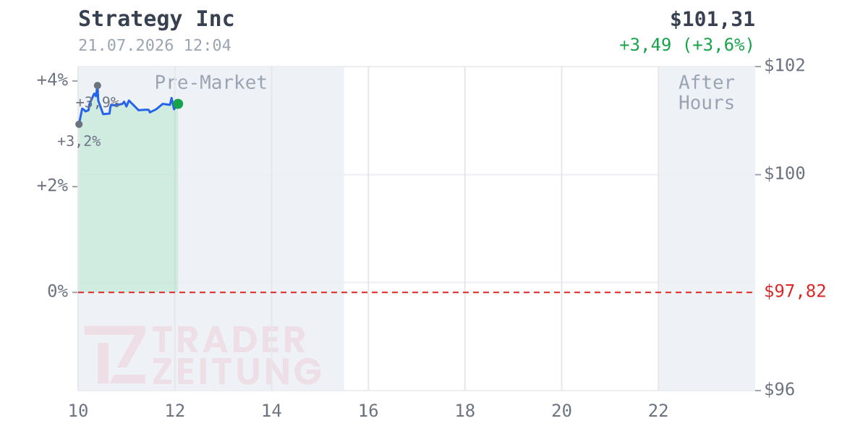Click the +4% axis label

pos(52,80)
